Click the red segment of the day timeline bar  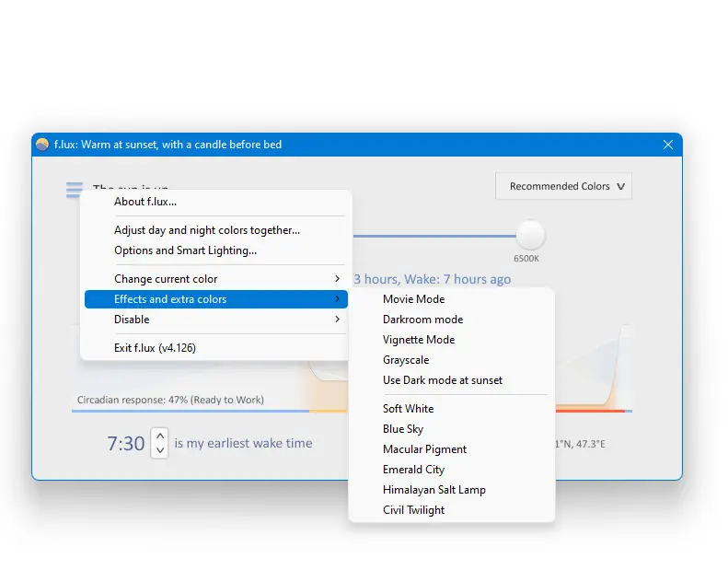(x=590, y=411)
